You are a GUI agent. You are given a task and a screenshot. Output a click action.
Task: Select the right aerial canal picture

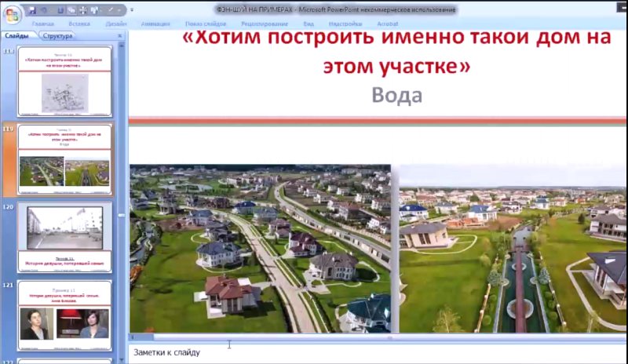tap(513, 249)
